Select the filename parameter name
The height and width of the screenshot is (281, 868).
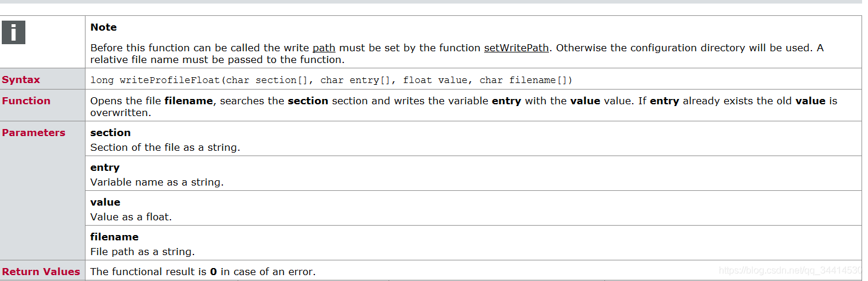[x=114, y=237]
